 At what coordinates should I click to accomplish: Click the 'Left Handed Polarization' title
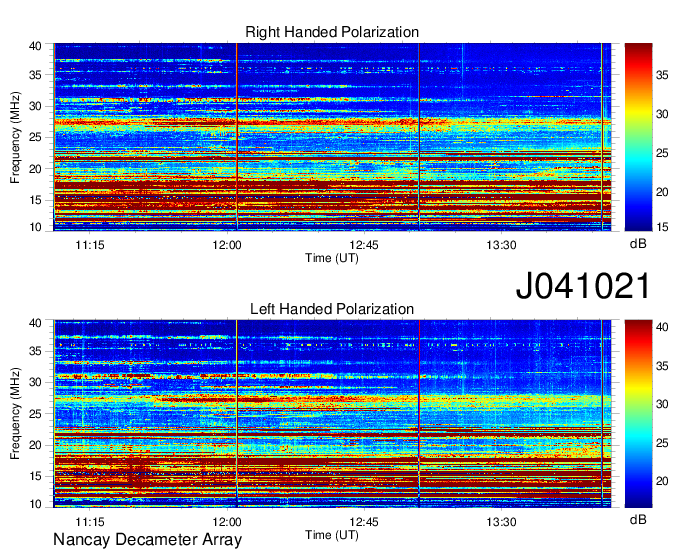pyautogui.click(x=332, y=309)
